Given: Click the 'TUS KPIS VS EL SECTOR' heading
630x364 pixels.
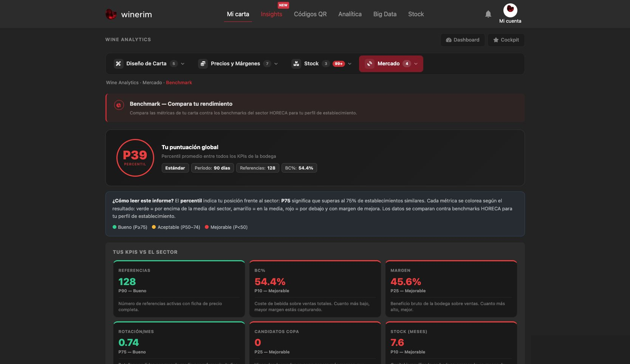Looking at the screenshot, I should pyautogui.click(x=145, y=252).
